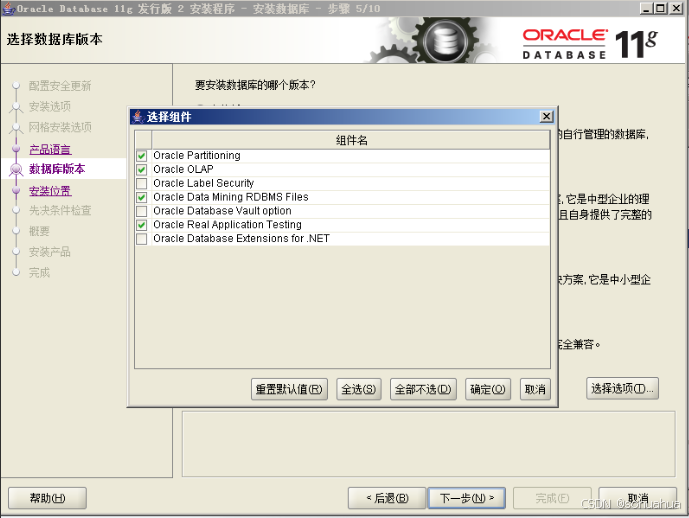Click the 全选(S) select-all button
Viewport: 689px width, 518px height.
(359, 389)
